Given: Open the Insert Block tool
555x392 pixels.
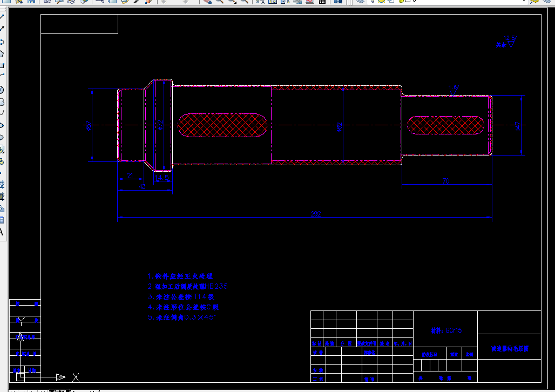Looking at the screenshot, I should coord(2,149).
